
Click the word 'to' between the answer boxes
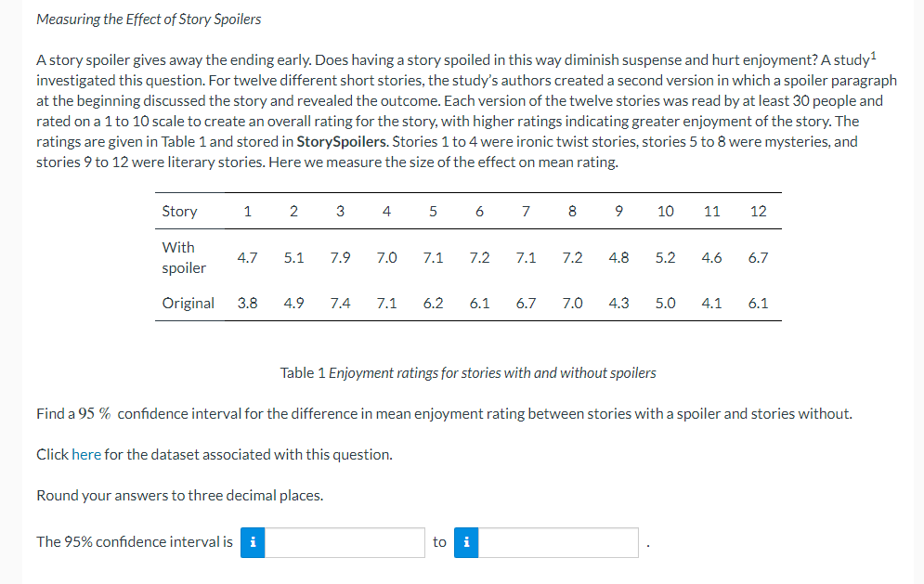[439, 542]
